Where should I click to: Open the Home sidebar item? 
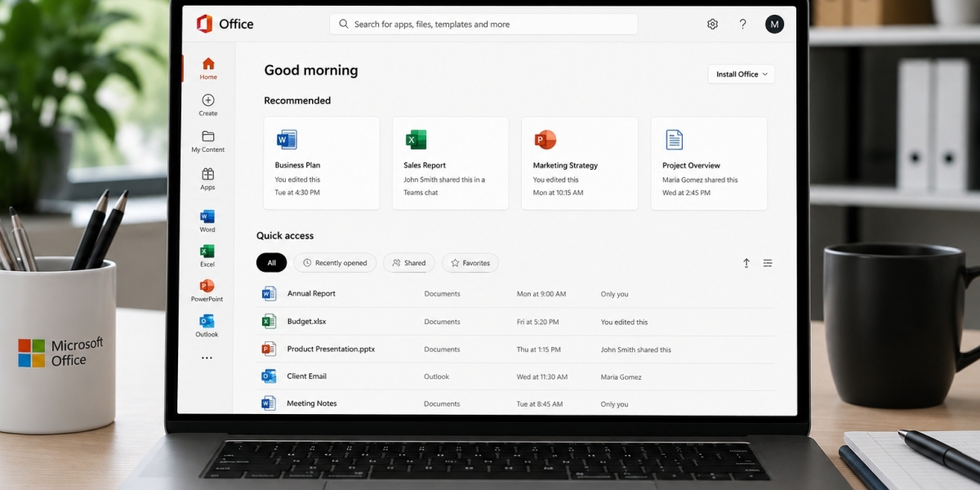click(x=208, y=69)
